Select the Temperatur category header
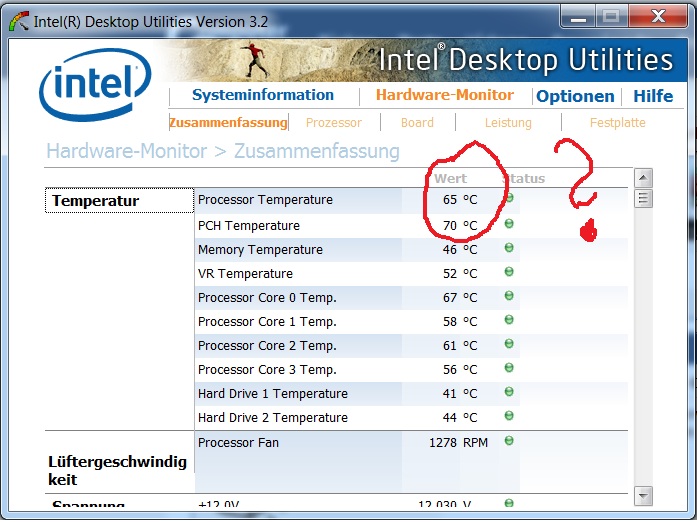 (120, 201)
